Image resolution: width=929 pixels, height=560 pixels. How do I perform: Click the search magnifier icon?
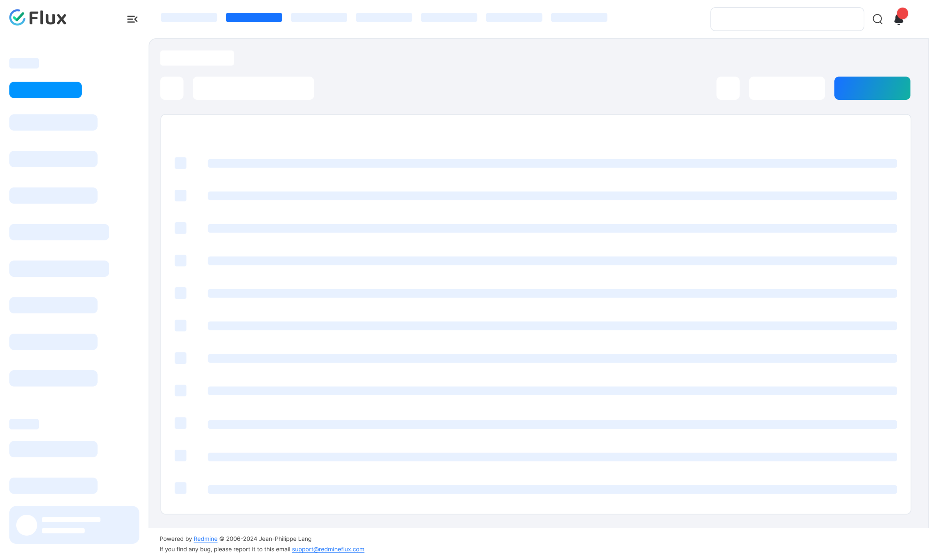point(877,19)
